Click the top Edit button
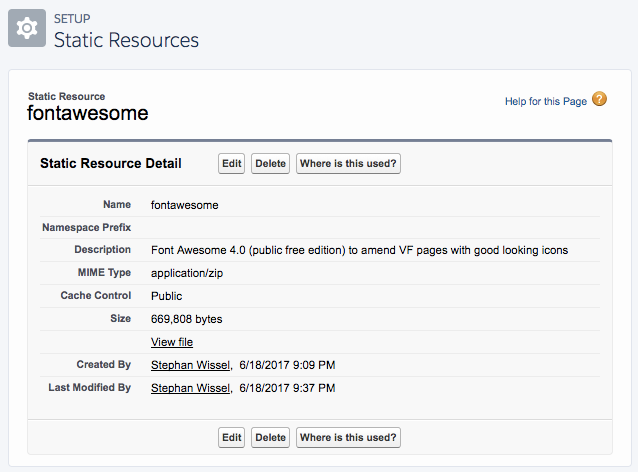 232,164
